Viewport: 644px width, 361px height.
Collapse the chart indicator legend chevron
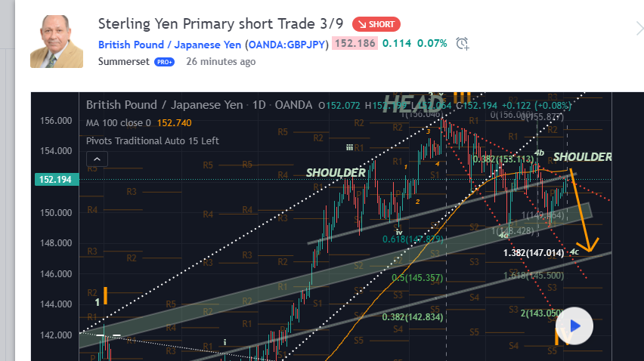point(97,159)
